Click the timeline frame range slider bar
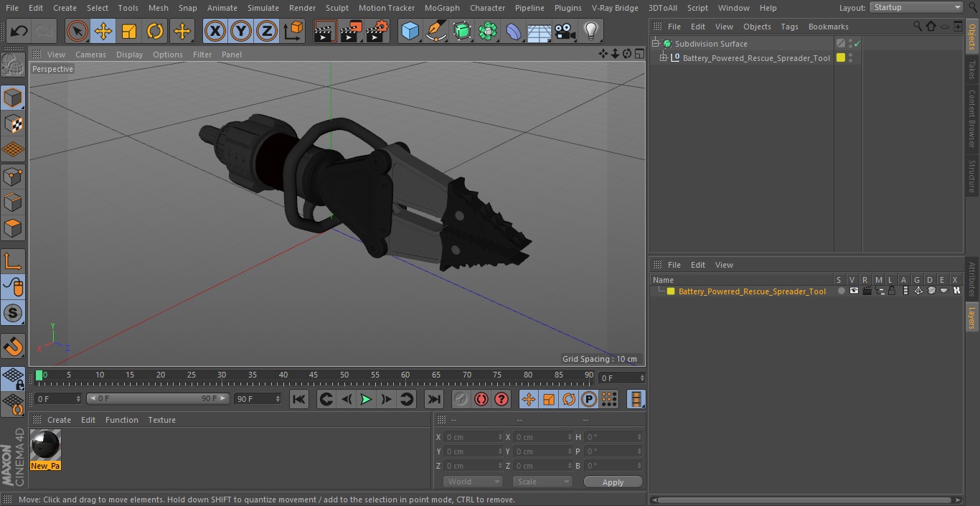This screenshot has width=980, height=506. coord(159,398)
